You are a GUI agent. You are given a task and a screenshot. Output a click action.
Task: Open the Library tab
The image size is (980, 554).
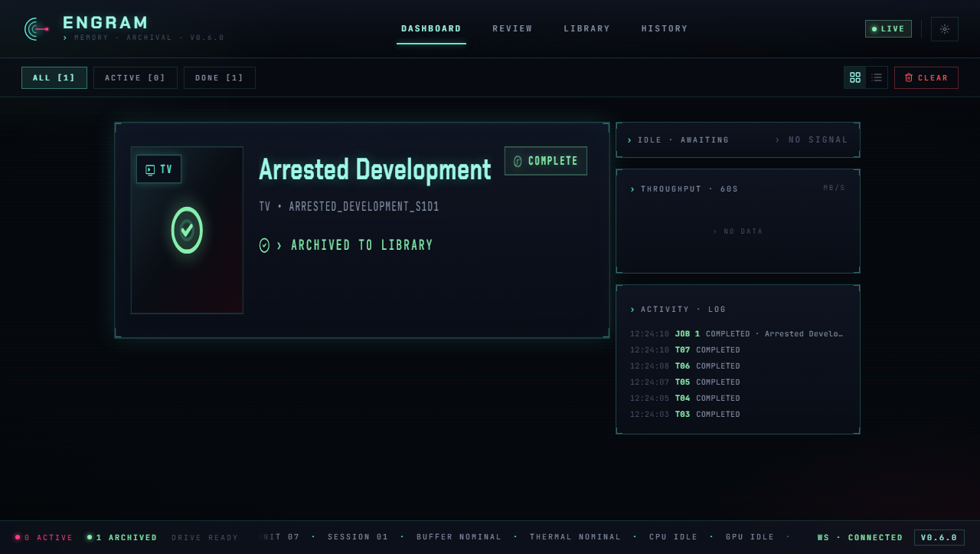[x=587, y=29]
